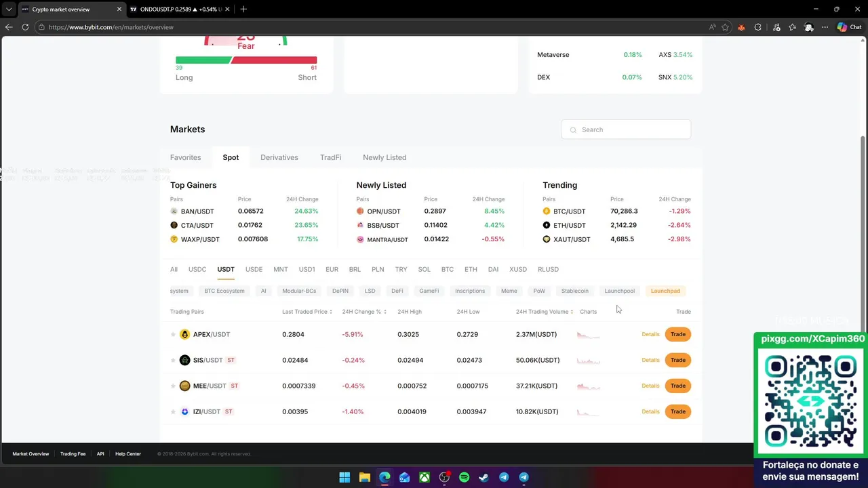Viewport: 868px width, 488px height.
Task: Favorite APEX/USDT with its star
Action: click(173, 334)
